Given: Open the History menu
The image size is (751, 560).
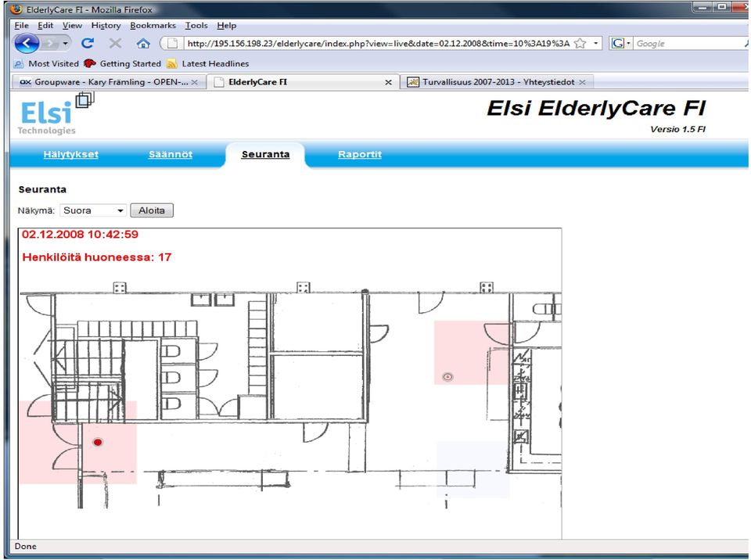Looking at the screenshot, I should click(106, 25).
